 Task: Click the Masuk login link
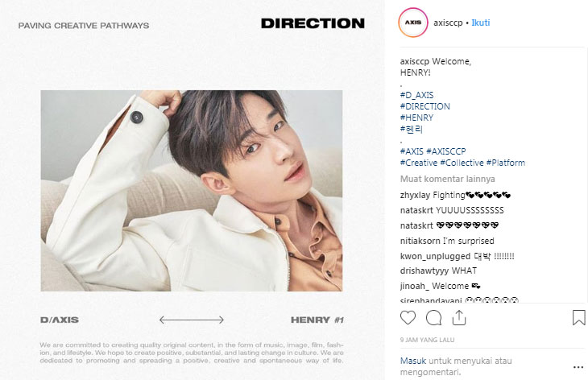point(413,361)
